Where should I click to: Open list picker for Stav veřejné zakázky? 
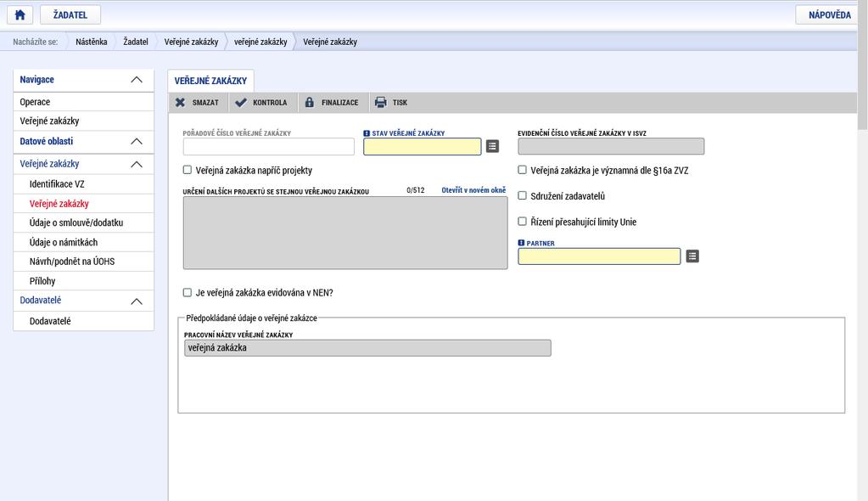click(x=492, y=146)
